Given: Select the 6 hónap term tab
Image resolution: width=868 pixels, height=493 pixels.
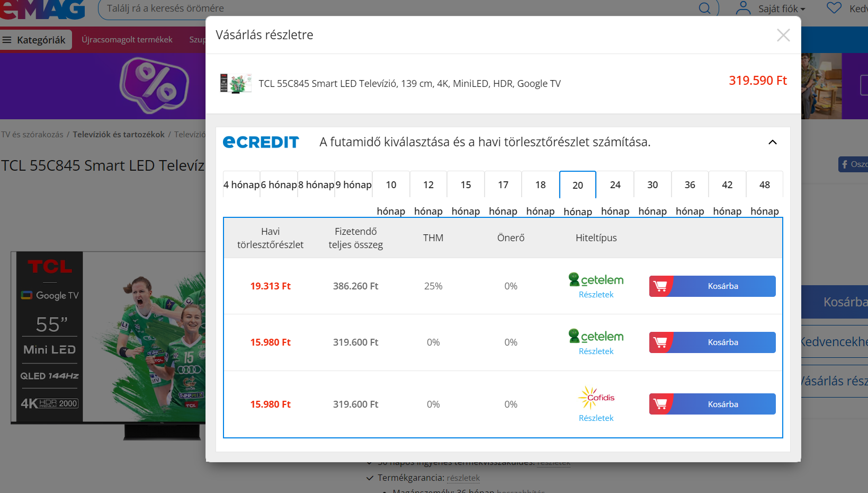Looking at the screenshot, I should click(x=279, y=184).
